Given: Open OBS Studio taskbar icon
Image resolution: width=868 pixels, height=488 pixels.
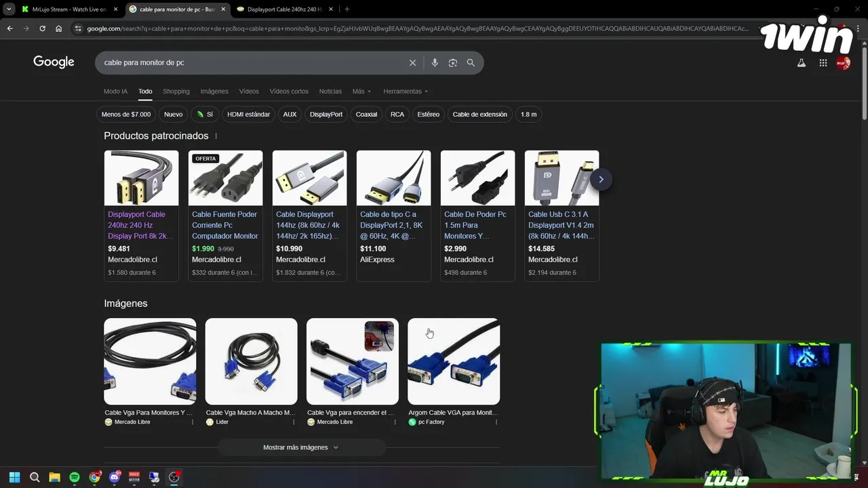Looking at the screenshot, I should coord(174,477).
